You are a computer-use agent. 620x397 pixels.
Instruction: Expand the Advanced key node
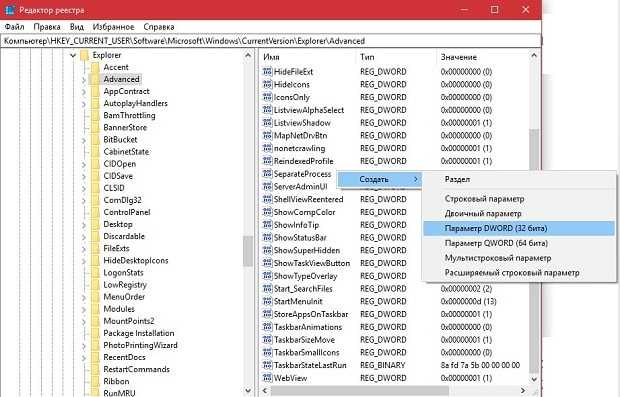(x=83, y=79)
